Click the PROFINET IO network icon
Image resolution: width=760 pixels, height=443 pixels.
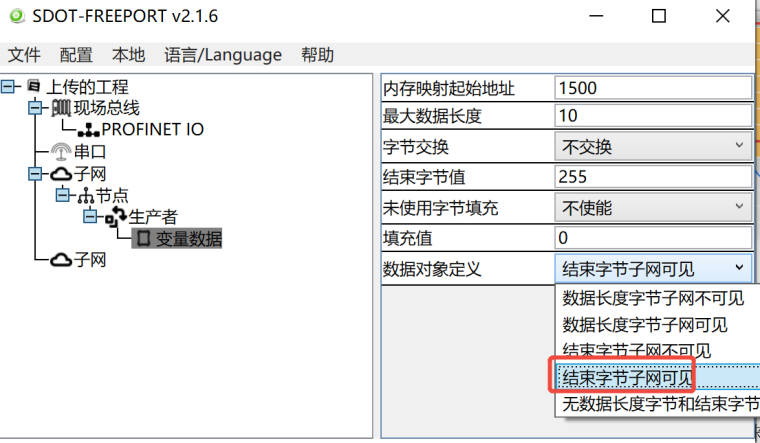pos(88,130)
